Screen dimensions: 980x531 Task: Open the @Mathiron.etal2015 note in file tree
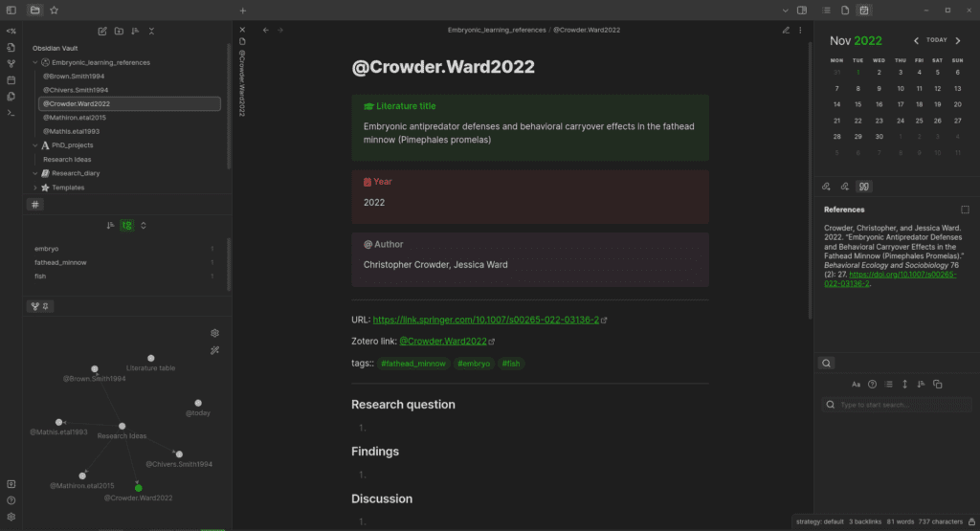tap(75, 118)
